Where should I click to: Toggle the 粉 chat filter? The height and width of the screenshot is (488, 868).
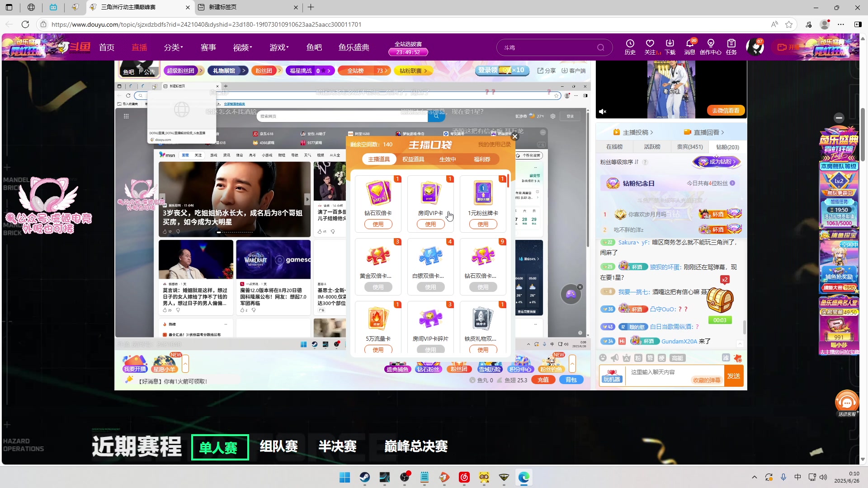638,358
